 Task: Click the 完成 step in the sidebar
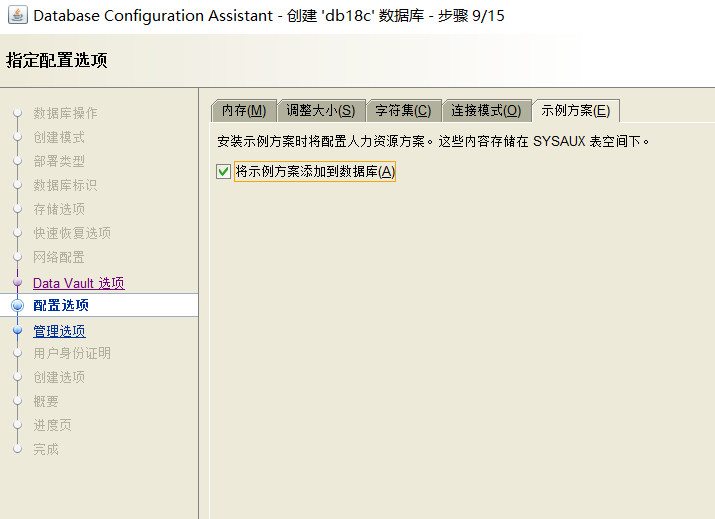pos(46,449)
